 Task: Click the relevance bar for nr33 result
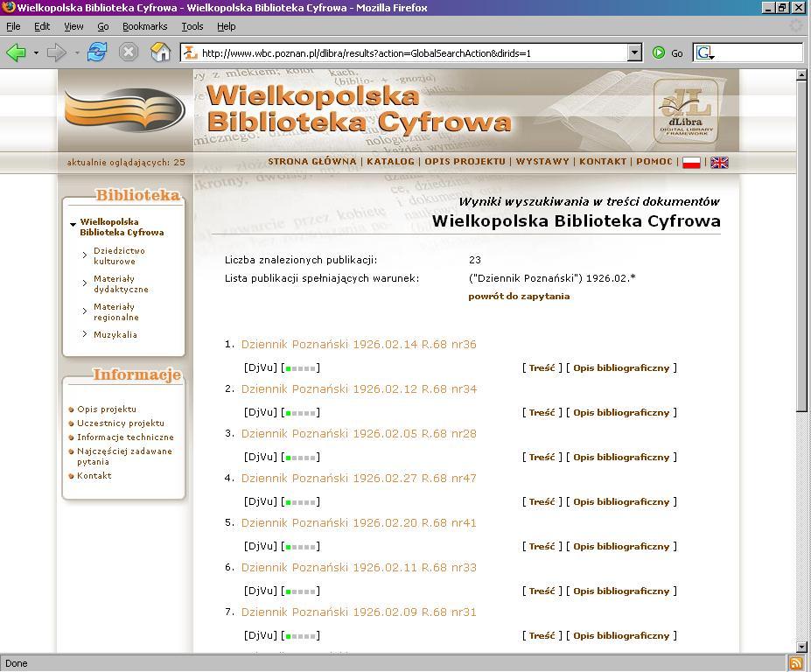300,591
